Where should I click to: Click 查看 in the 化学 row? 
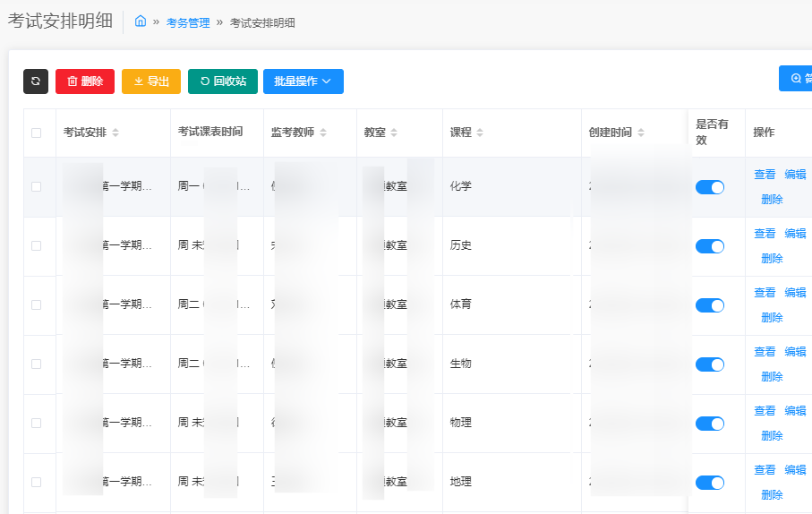[765, 175]
